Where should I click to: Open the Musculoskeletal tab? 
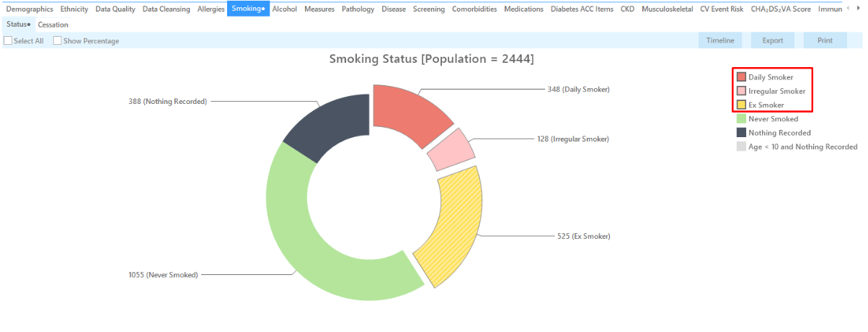click(668, 9)
